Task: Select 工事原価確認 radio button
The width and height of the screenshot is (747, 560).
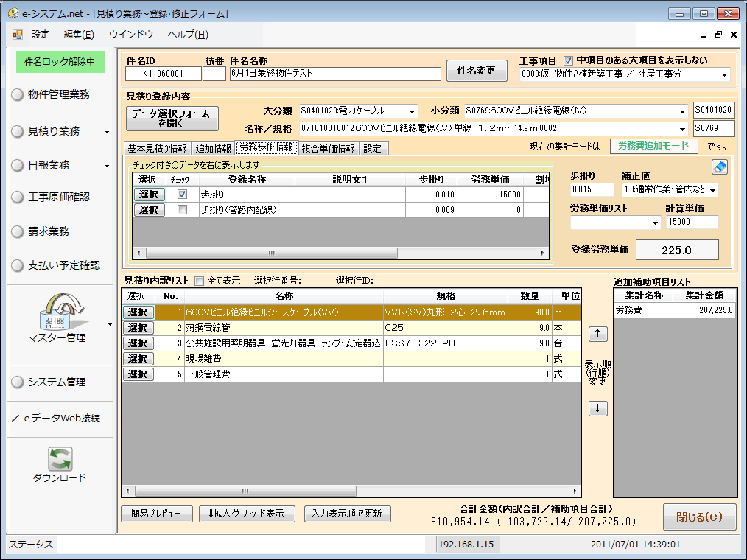Action: [18, 197]
